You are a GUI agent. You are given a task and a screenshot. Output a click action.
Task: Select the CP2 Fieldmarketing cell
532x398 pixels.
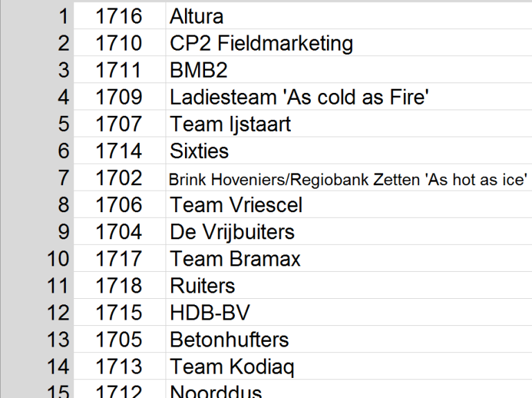[x=261, y=43]
